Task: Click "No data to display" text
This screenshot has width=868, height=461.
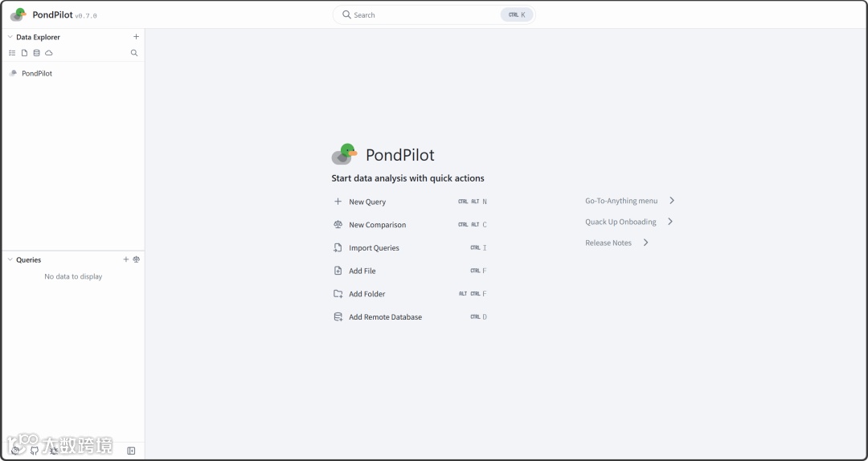Action: pyautogui.click(x=73, y=276)
